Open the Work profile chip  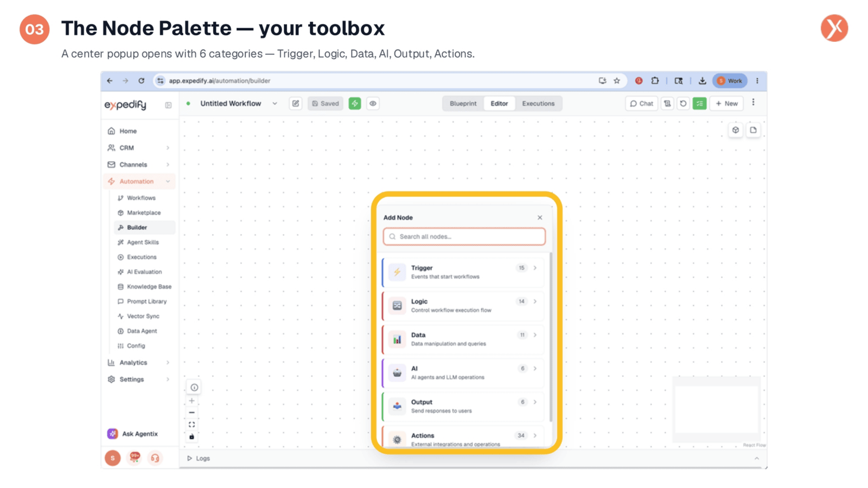pyautogui.click(x=730, y=81)
